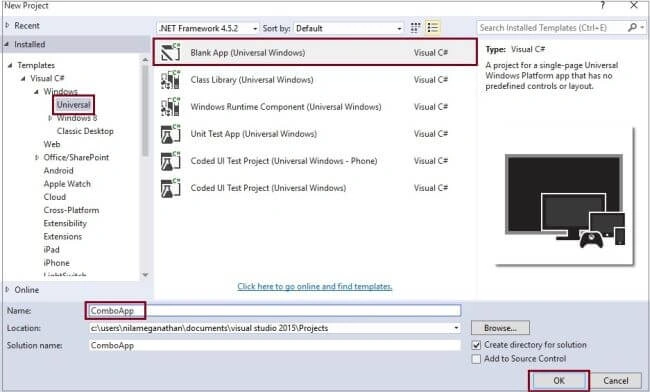Click the go online and find templates link
This screenshot has width=650, height=392.
tap(315, 286)
